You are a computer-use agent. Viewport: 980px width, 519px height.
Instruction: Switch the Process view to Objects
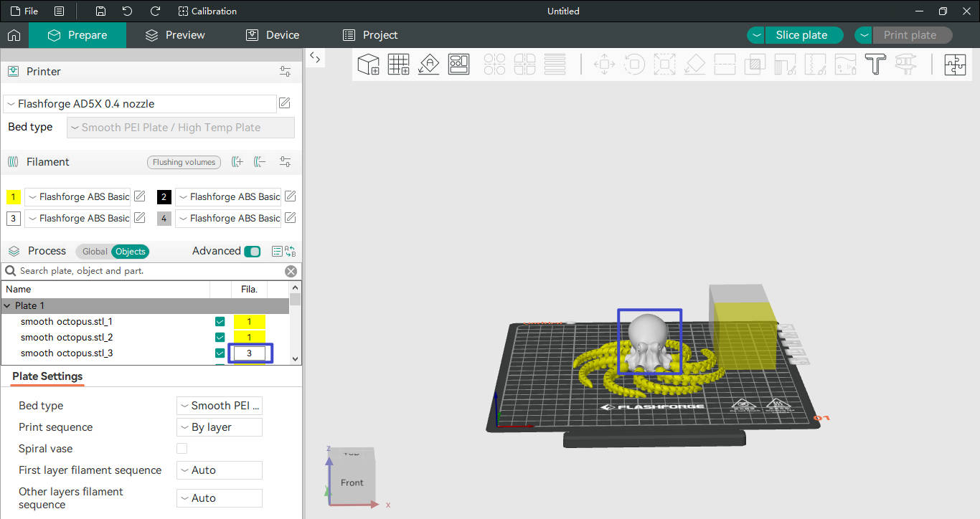tap(131, 252)
